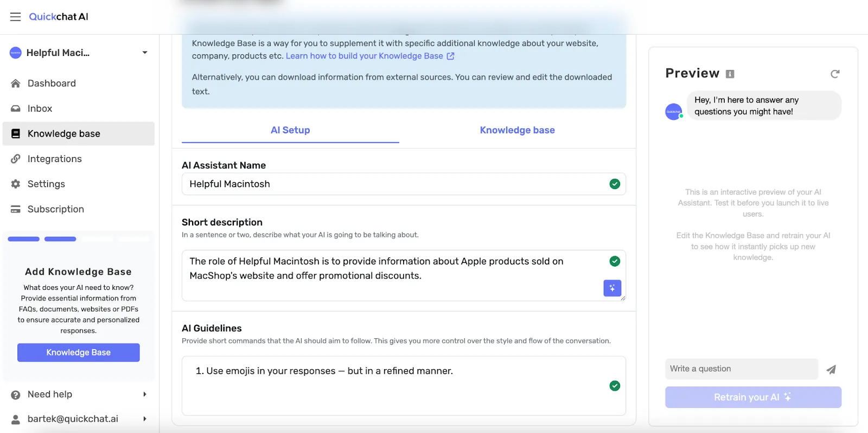The height and width of the screenshot is (433, 868).
Task: Click the Helpful Maci… avatar icon
Action: click(x=16, y=53)
